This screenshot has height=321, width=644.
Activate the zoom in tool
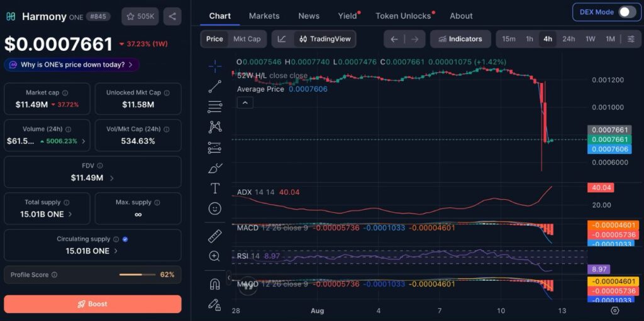point(214,256)
